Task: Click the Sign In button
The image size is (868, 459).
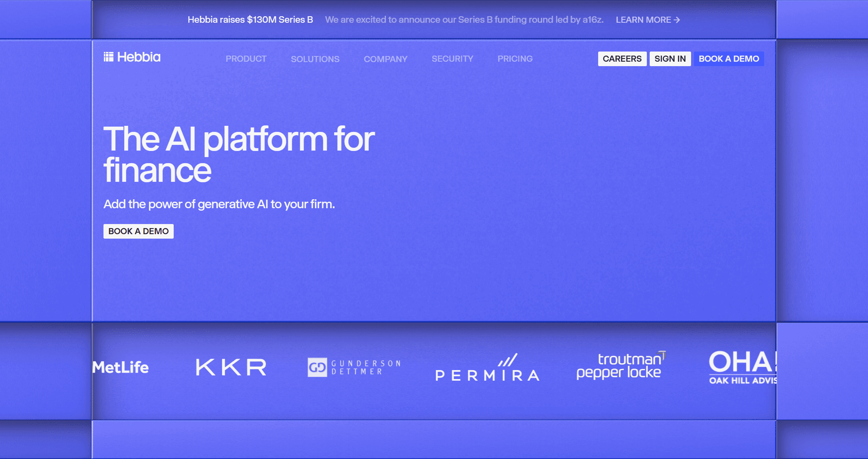Action: (670, 59)
